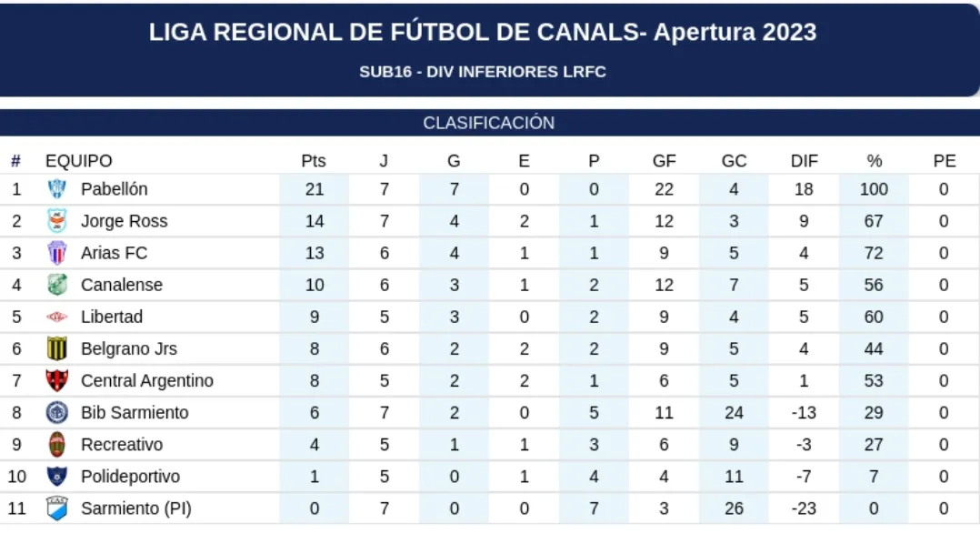Select the Arias FC club badge
This screenshot has width=980, height=554.
[x=57, y=253]
